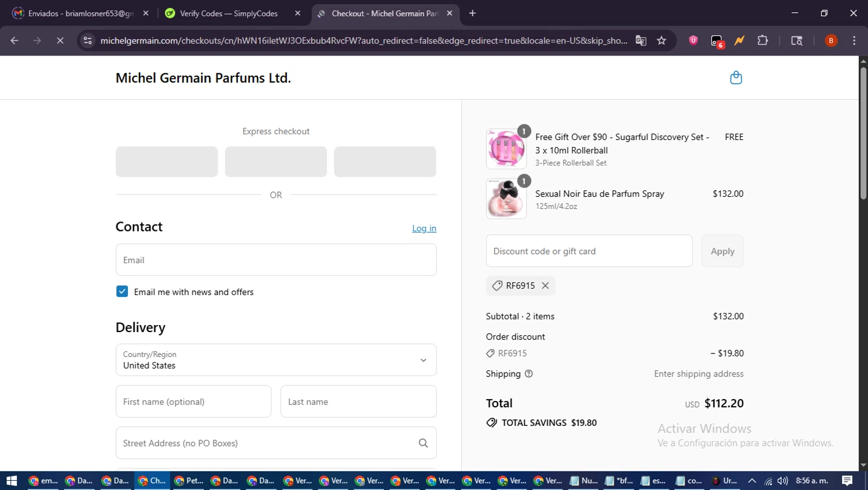
Task: Click the Total $112.20 amount
Action: (x=724, y=403)
